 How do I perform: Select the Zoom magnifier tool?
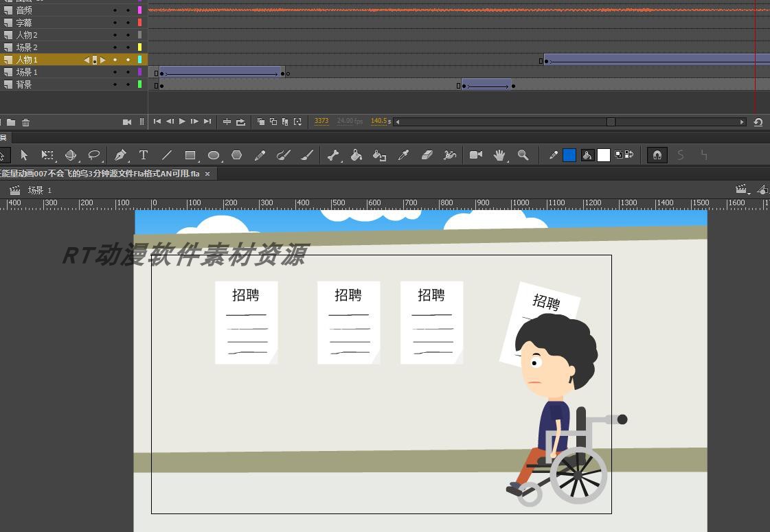click(x=523, y=155)
